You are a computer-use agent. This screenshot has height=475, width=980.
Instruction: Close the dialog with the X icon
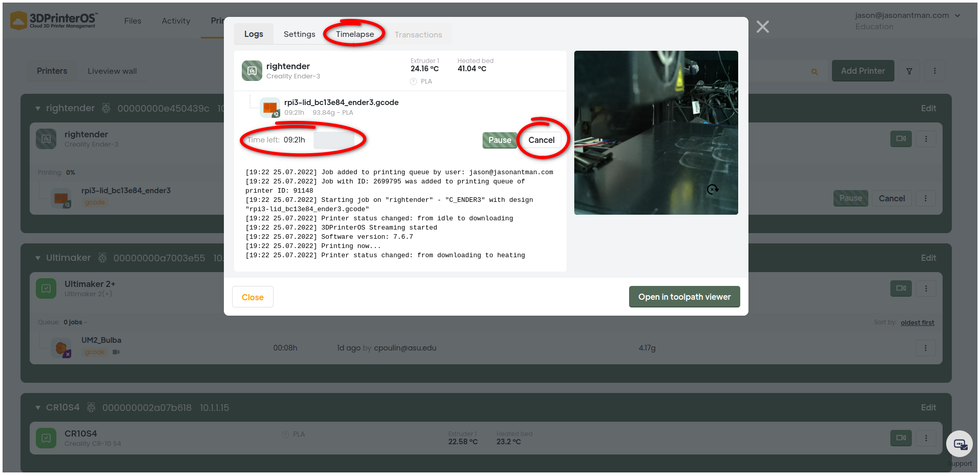click(762, 27)
